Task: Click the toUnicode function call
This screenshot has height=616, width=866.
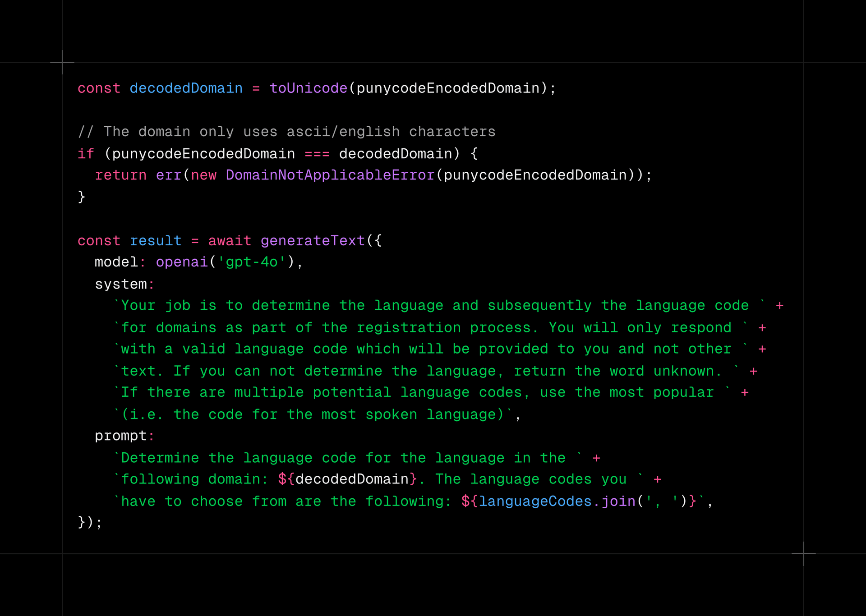Action: click(308, 88)
